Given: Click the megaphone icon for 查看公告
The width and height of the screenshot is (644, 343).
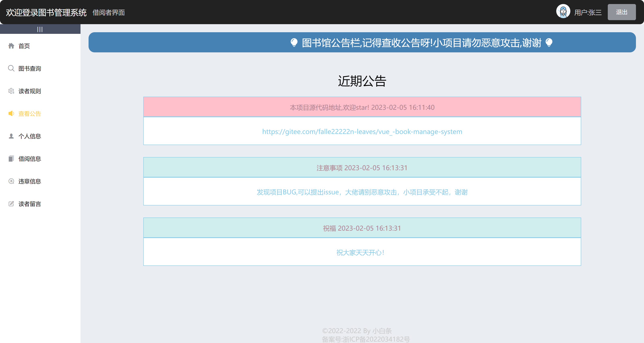Looking at the screenshot, I should pyautogui.click(x=11, y=114).
